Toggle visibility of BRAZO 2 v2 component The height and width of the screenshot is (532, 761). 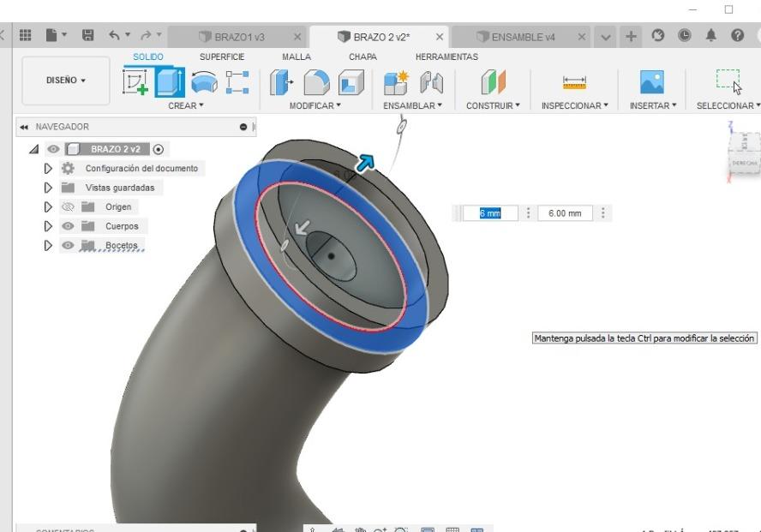pos(53,149)
